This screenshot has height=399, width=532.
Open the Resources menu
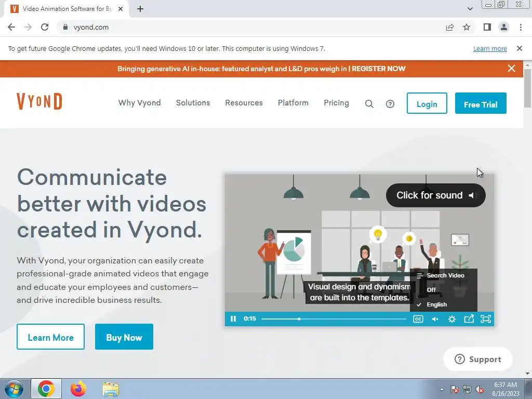pos(244,103)
